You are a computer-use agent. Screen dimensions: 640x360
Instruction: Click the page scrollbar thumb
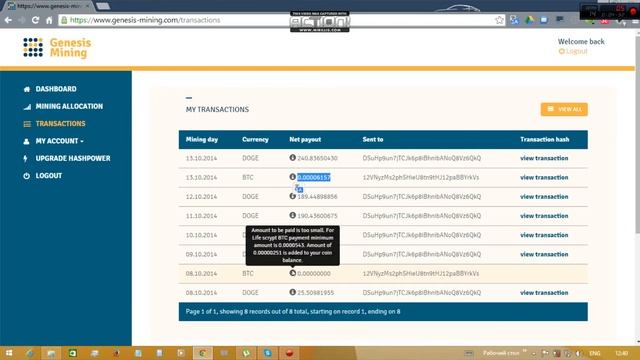click(x=637, y=135)
